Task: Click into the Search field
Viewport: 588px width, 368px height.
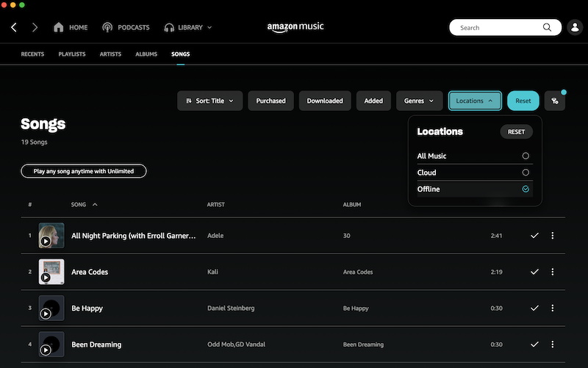Action: click(x=498, y=28)
